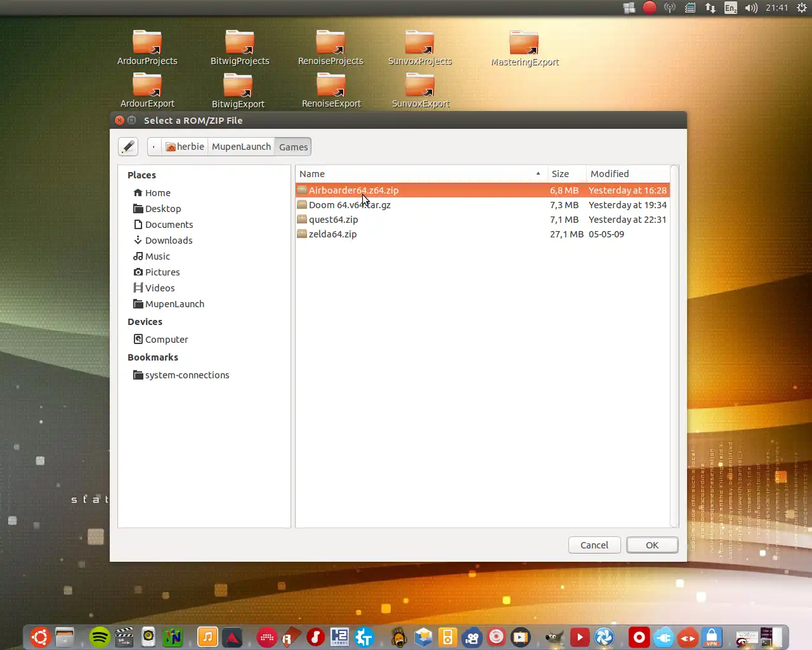Open the En keyboard layout indicator
Image resolution: width=812 pixels, height=650 pixels.
731,8
